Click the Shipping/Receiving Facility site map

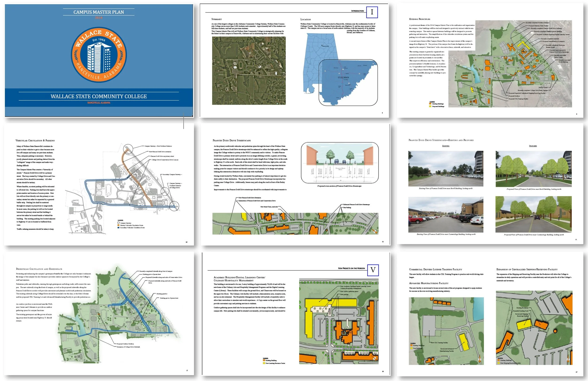point(534,328)
